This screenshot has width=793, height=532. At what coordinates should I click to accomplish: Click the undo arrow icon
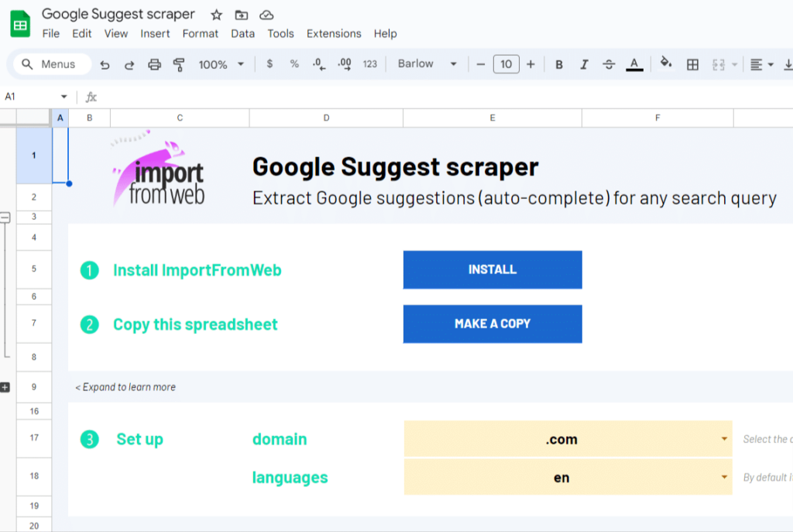[x=105, y=64]
